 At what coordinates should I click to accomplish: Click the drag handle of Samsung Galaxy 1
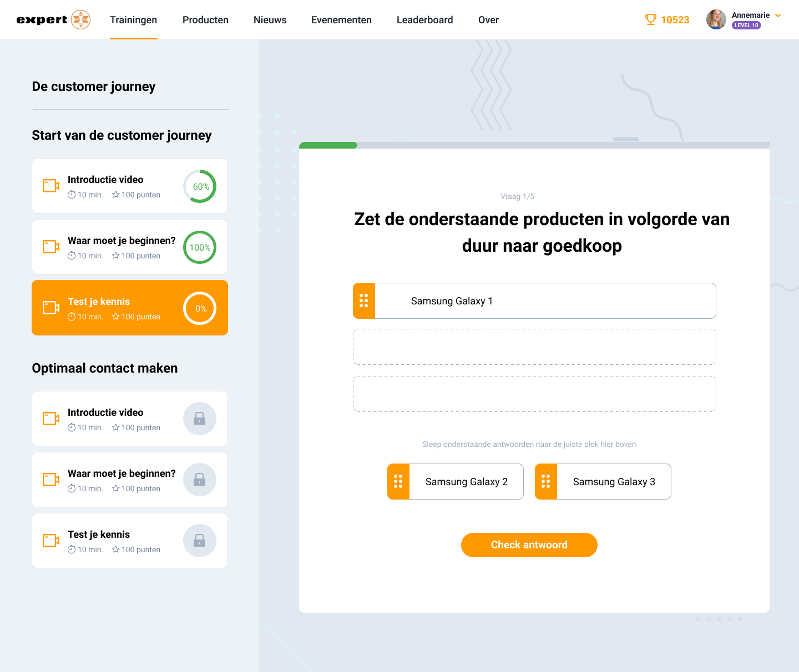tap(364, 301)
